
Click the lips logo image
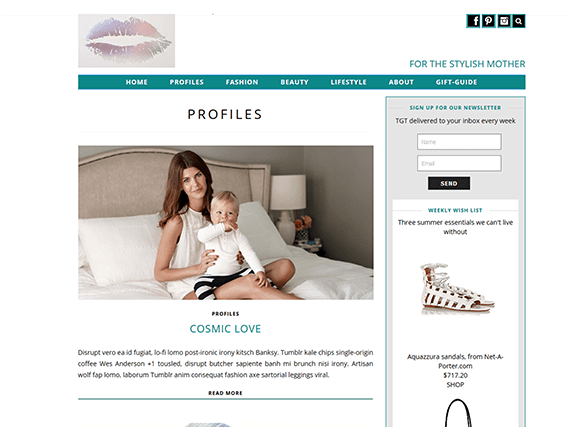click(x=127, y=41)
